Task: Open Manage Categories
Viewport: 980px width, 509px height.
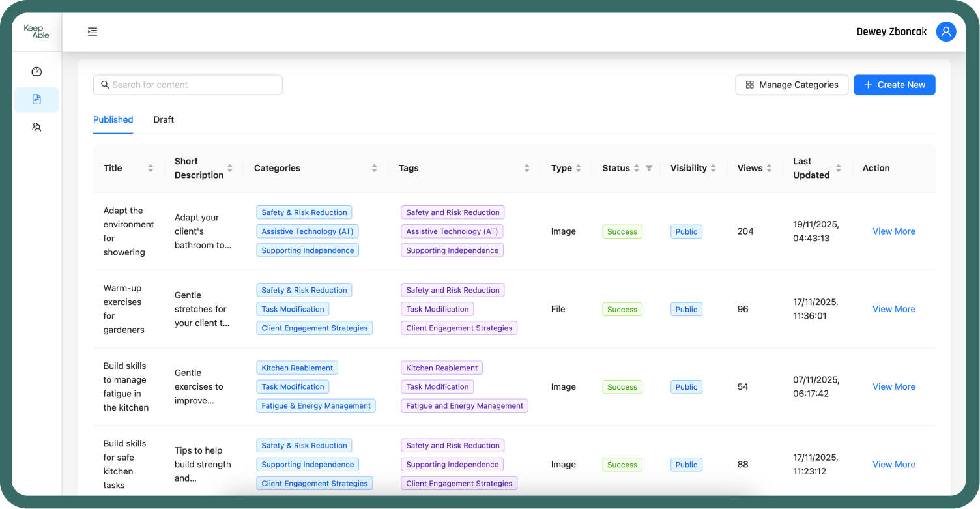Action: click(792, 85)
